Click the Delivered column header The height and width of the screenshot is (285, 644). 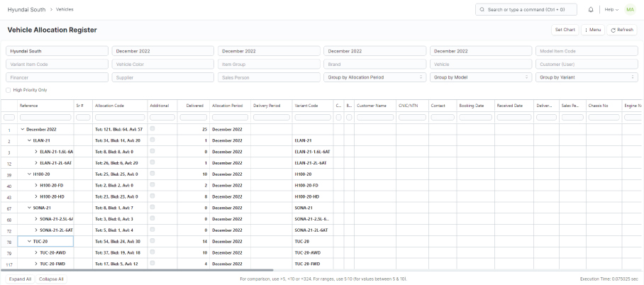coord(194,106)
